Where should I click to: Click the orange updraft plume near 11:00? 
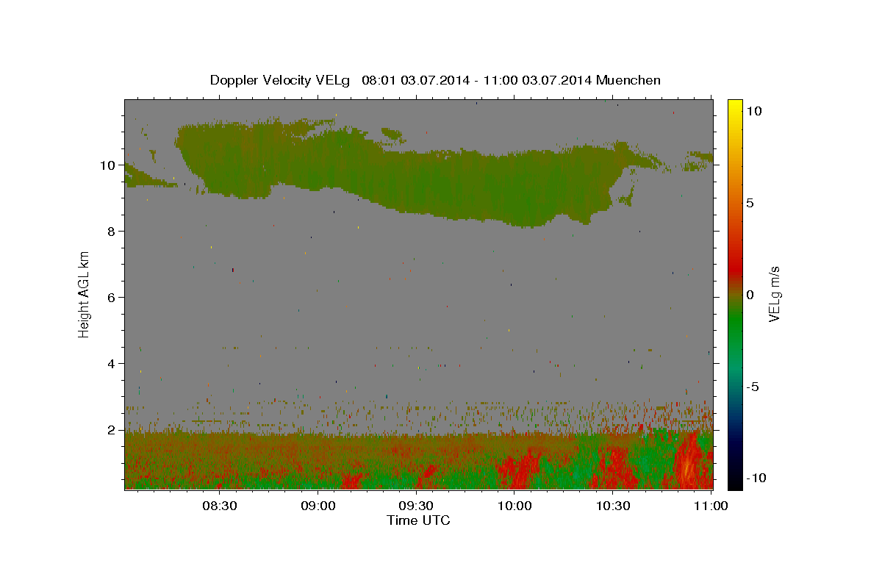tap(688, 463)
